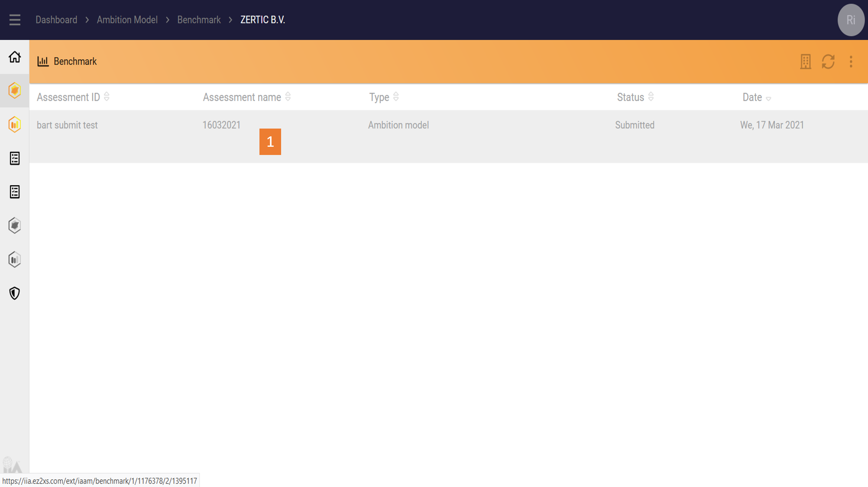The width and height of the screenshot is (868, 487).
Task: Click the building icon in Benchmark header
Action: coord(805,61)
